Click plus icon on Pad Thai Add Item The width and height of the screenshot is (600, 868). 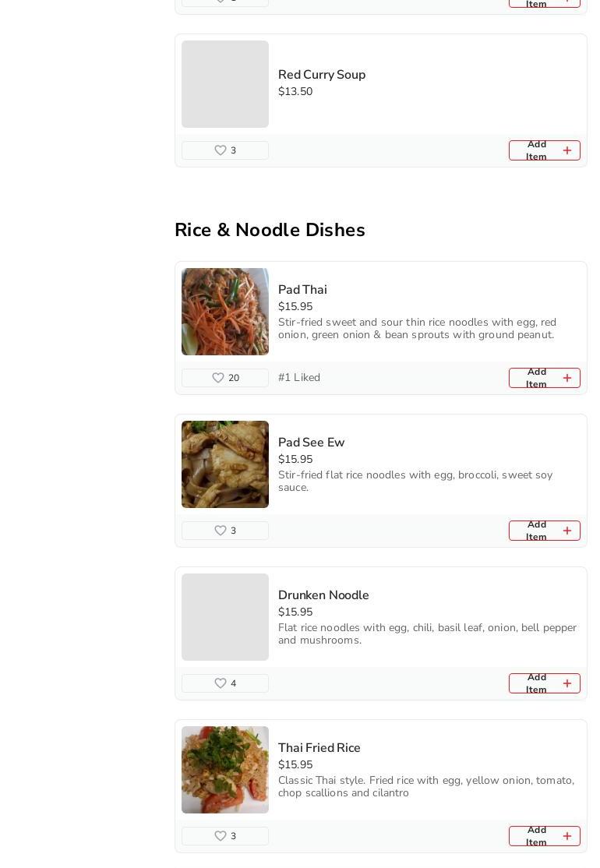[x=566, y=378]
